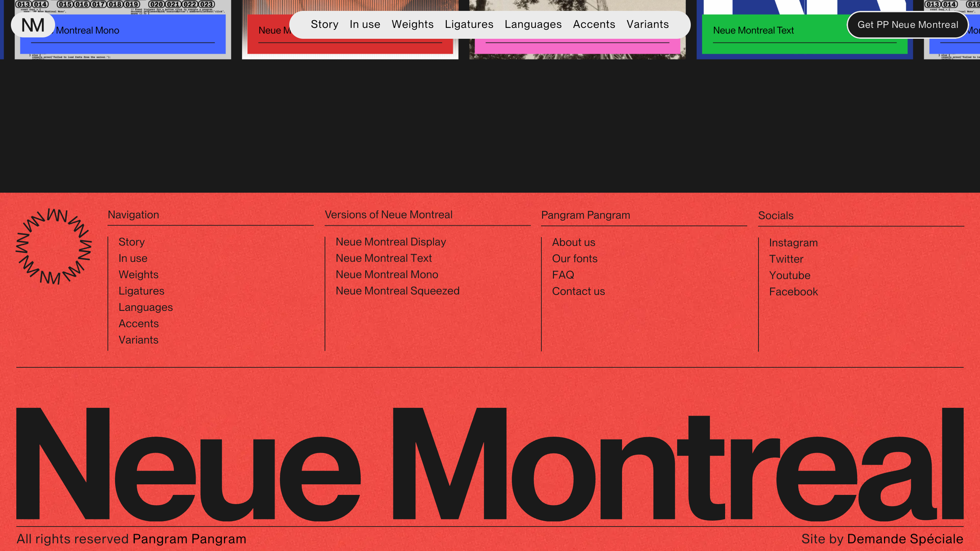Viewport: 980px width, 551px height.
Task: Open Neue Montreal Squeezed version link
Action: [x=397, y=291]
